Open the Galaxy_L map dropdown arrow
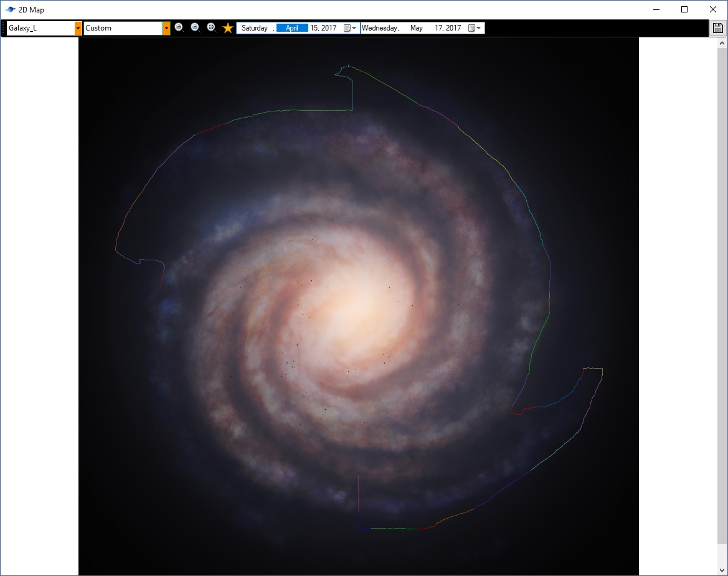This screenshot has width=728, height=576. 78,28
